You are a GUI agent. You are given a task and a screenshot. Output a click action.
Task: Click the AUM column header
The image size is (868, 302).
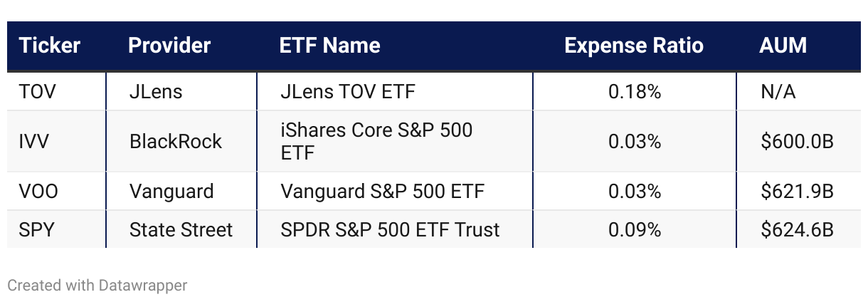[x=783, y=46]
